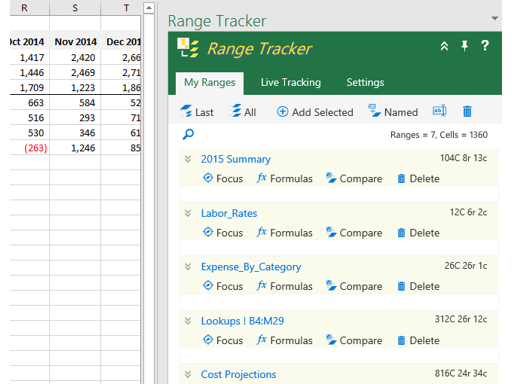Click the Named ranges toolbar button
Image resolution: width=512 pixels, height=384 pixels.
(393, 112)
